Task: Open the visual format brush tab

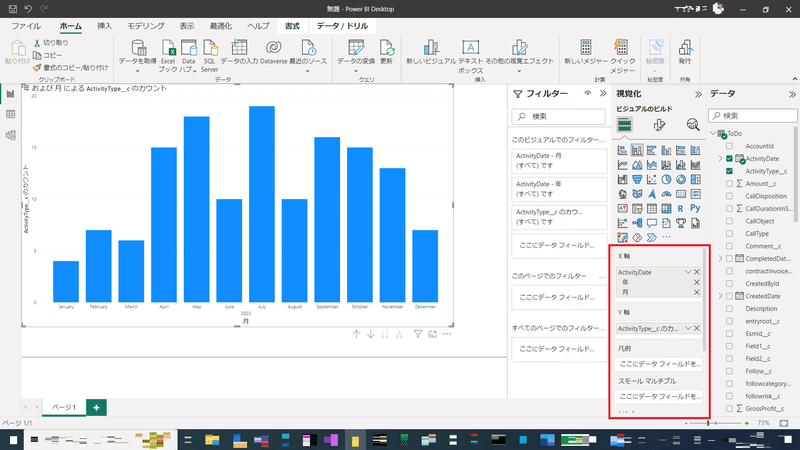Action: coord(659,124)
